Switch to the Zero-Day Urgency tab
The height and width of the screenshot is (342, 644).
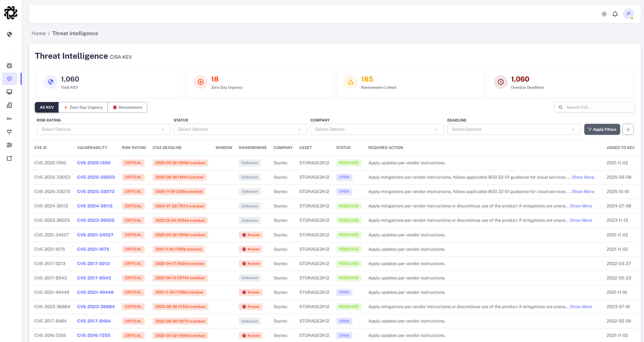84,107
